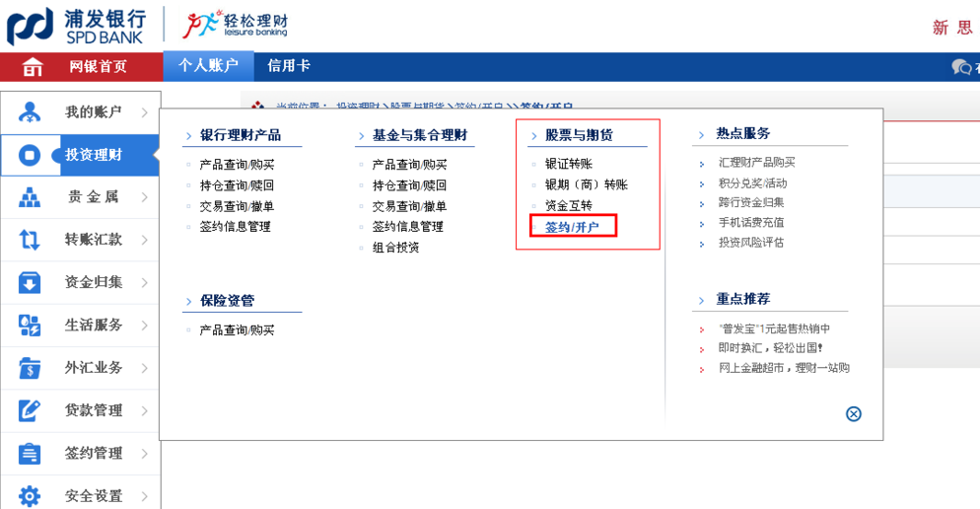Expand the 签约管理 sidebar chevron
Viewport: 980px width, 509px height.
pos(145,454)
